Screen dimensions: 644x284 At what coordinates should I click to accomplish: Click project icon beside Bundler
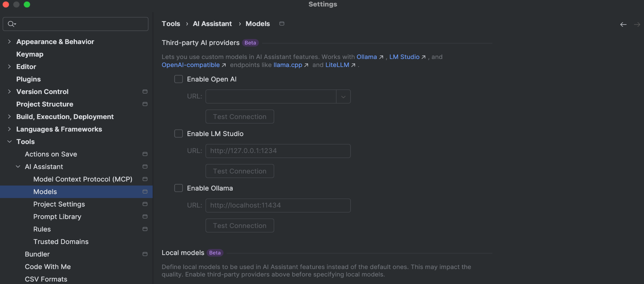coord(145,254)
